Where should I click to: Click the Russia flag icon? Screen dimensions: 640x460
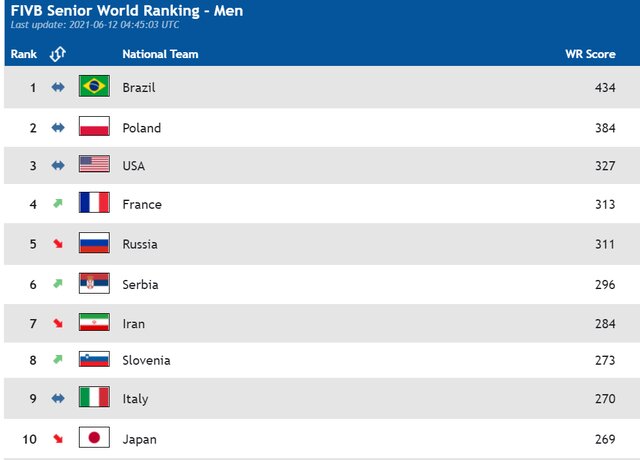click(x=94, y=243)
